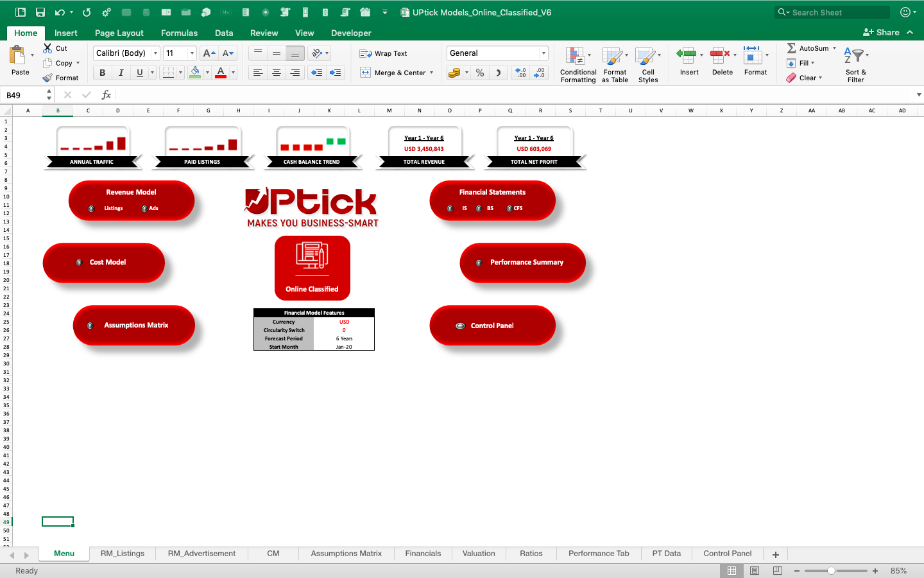Click the red Control Panel button

492,325
